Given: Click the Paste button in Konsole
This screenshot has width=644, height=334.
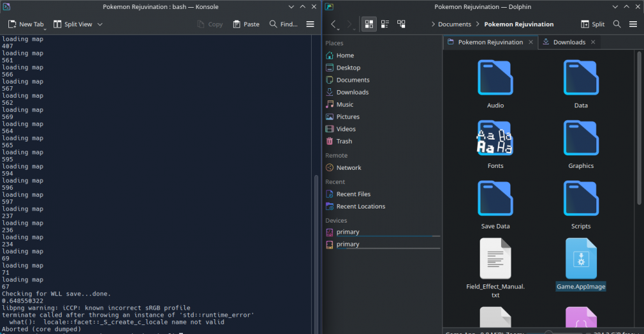Looking at the screenshot, I should [246, 24].
